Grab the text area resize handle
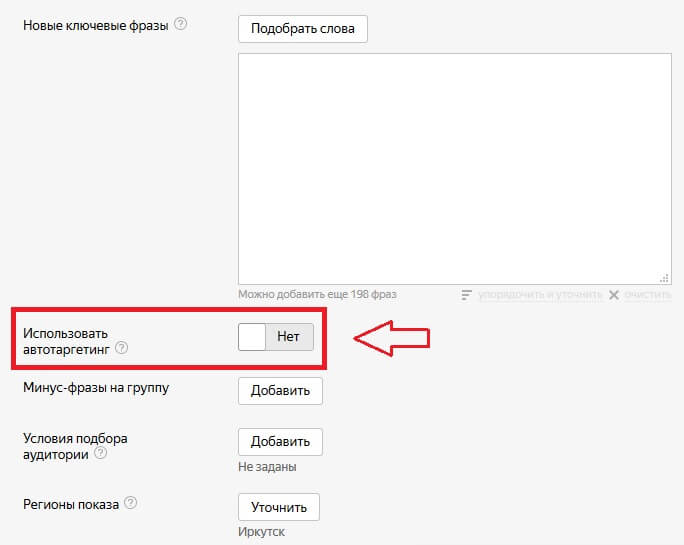 [x=664, y=278]
